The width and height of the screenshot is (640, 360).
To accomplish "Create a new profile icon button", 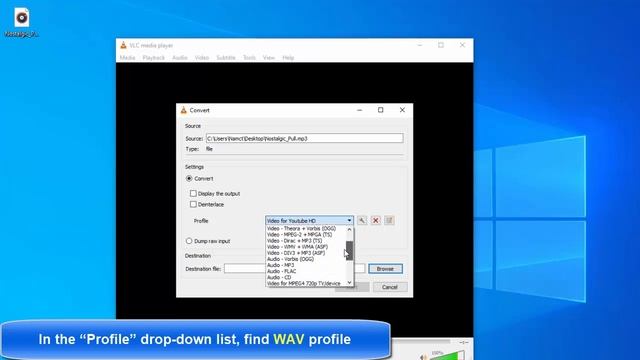I will pyautogui.click(x=389, y=220).
